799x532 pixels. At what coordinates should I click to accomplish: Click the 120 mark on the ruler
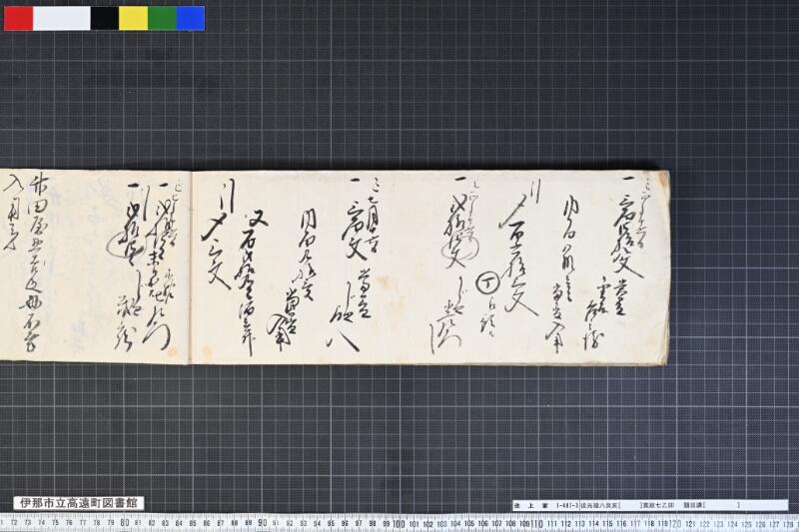[675, 524]
